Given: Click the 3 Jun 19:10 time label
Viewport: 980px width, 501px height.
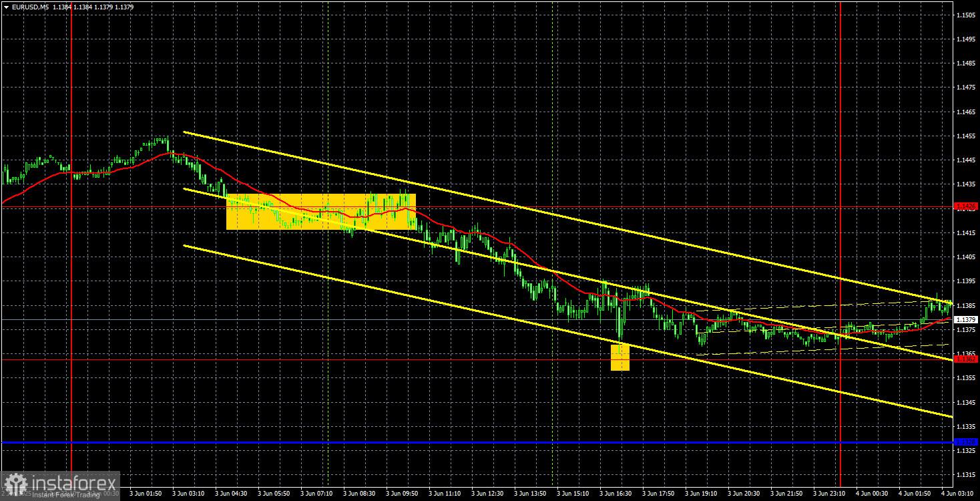Looking at the screenshot, I should pos(701,494).
